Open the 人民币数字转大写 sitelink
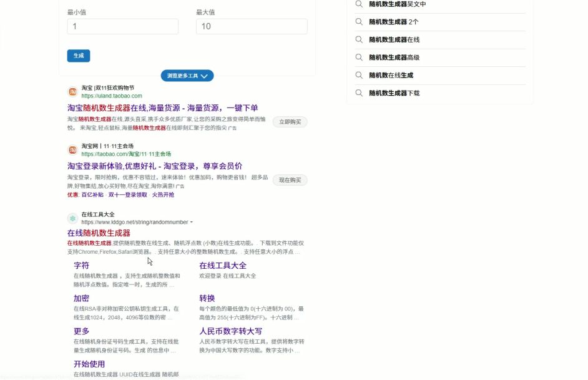The image size is (588, 380). pos(230,331)
